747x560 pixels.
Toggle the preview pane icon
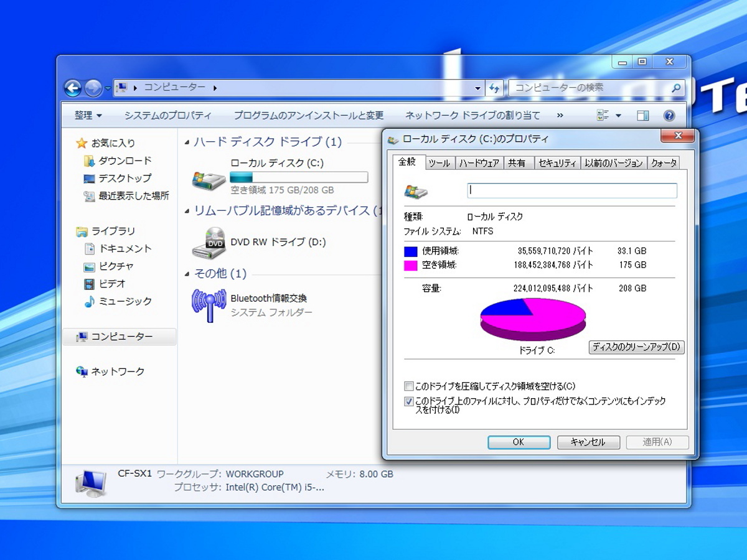[x=643, y=115]
